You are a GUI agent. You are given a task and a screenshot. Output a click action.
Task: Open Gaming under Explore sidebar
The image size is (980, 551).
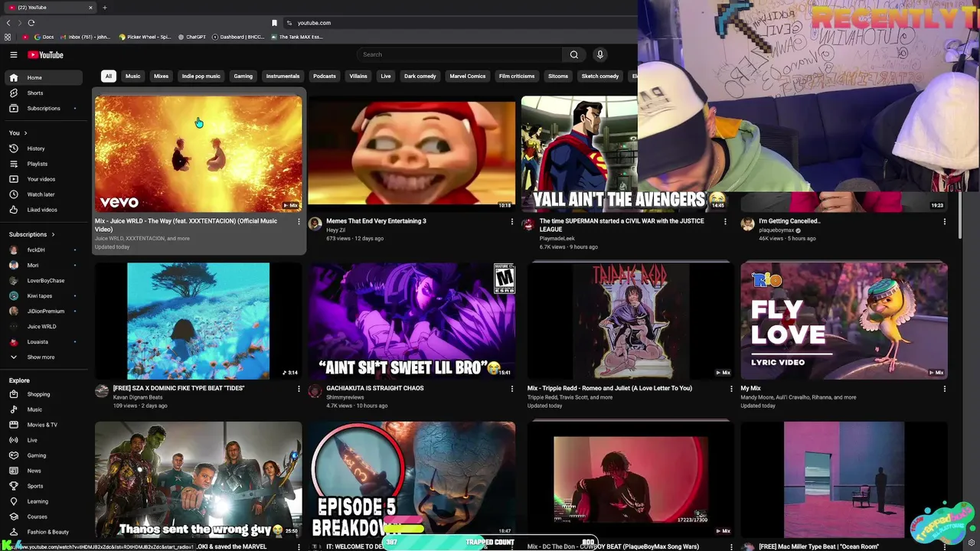(x=44, y=455)
